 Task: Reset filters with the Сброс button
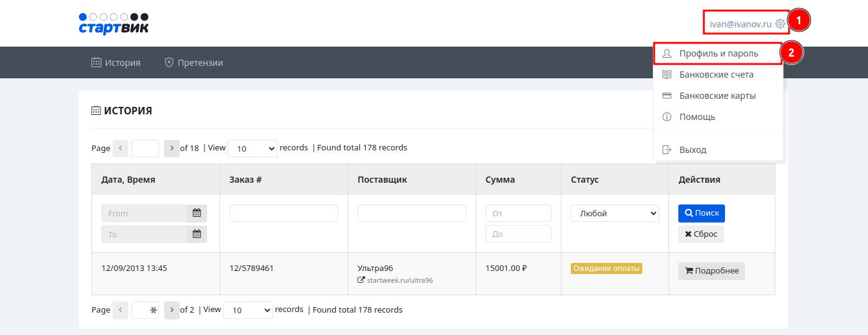coord(701,234)
